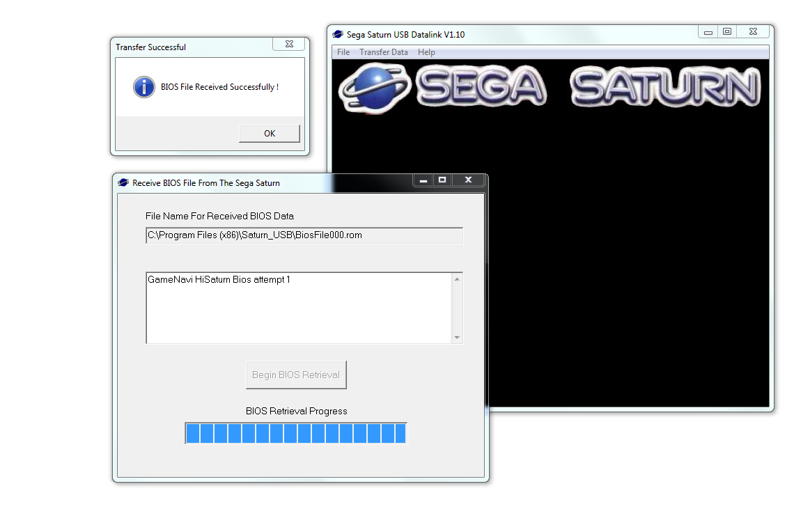The image size is (794, 532).
Task: Open the File menu in Datalink window
Action: coord(343,52)
